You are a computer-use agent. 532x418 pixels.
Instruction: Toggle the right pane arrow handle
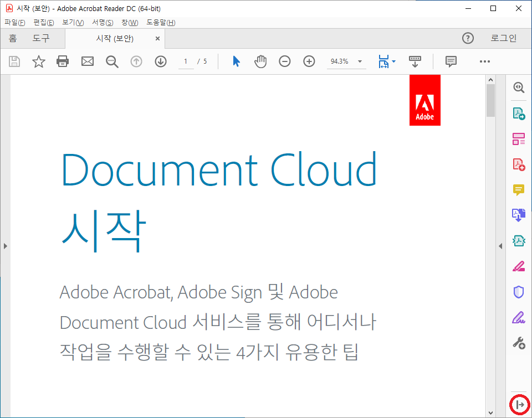click(500, 246)
